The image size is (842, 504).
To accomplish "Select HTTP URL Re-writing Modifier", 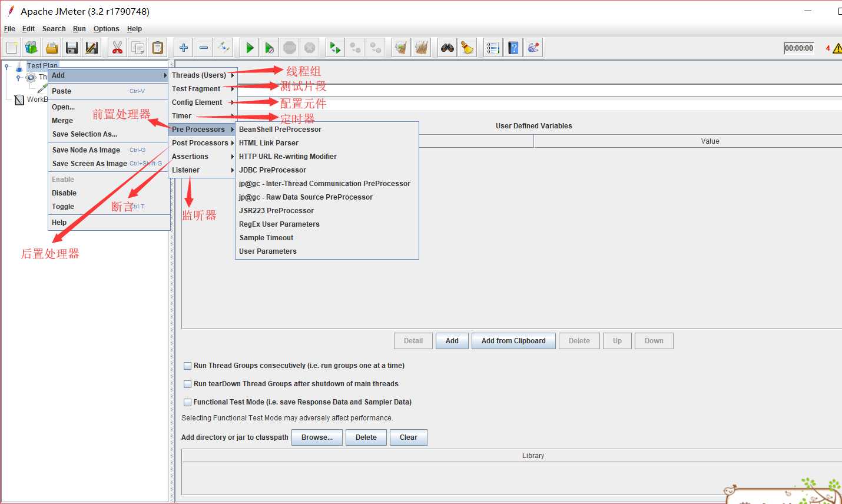I will [x=327, y=157].
